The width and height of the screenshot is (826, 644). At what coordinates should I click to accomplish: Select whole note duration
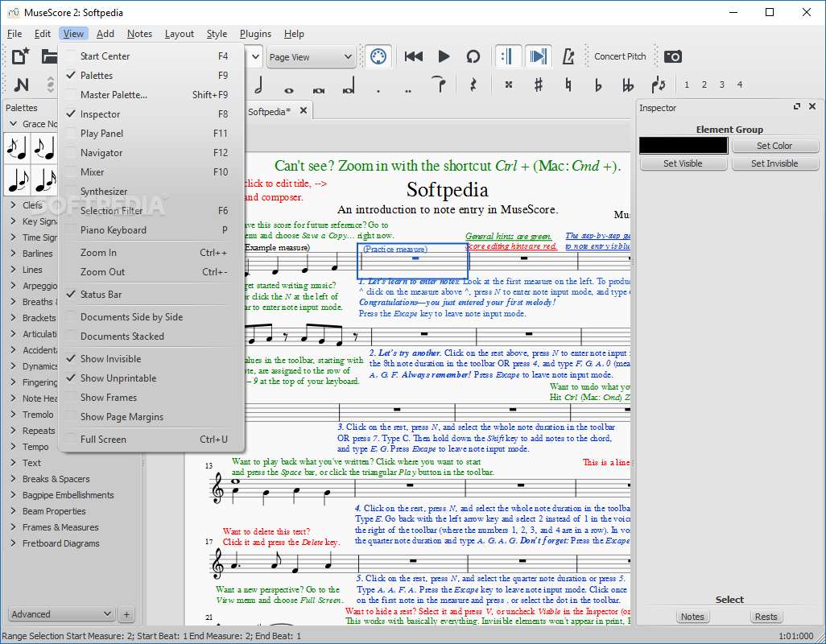pyautogui.click(x=289, y=90)
